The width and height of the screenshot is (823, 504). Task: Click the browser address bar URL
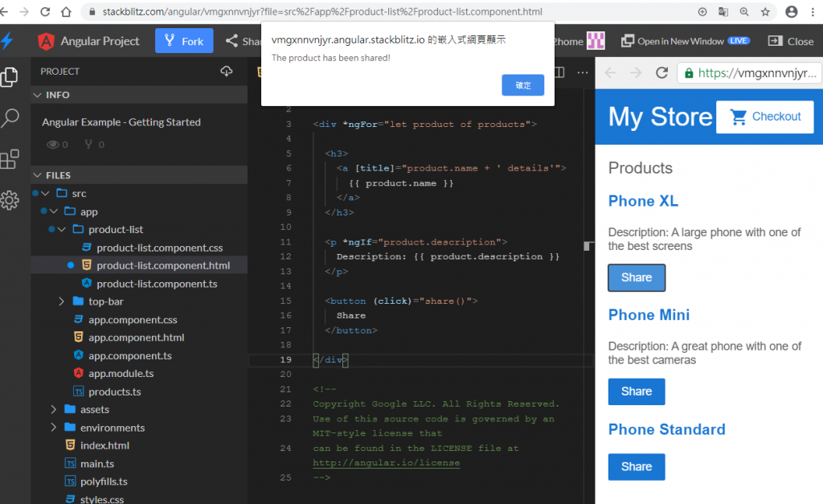click(x=322, y=11)
